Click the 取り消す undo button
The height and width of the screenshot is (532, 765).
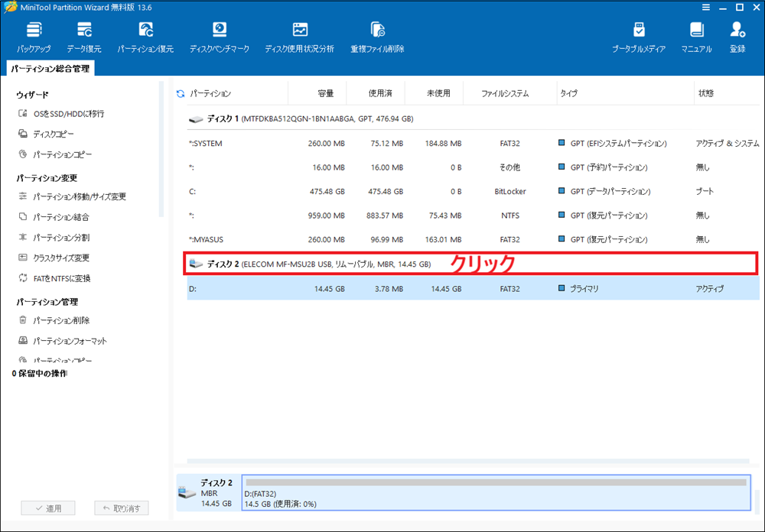[122, 508]
